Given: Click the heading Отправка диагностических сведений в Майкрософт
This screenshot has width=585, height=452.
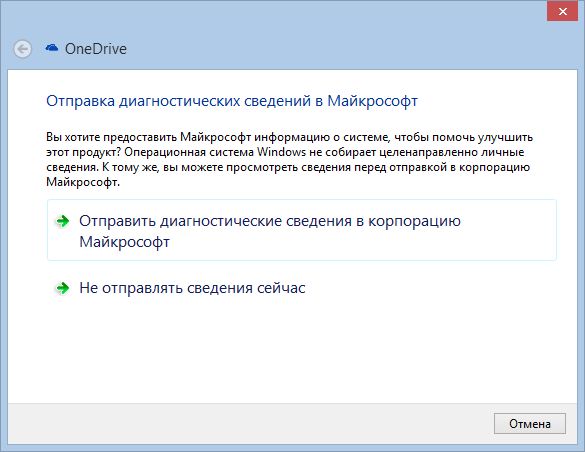Looking at the screenshot, I should tap(232, 101).
